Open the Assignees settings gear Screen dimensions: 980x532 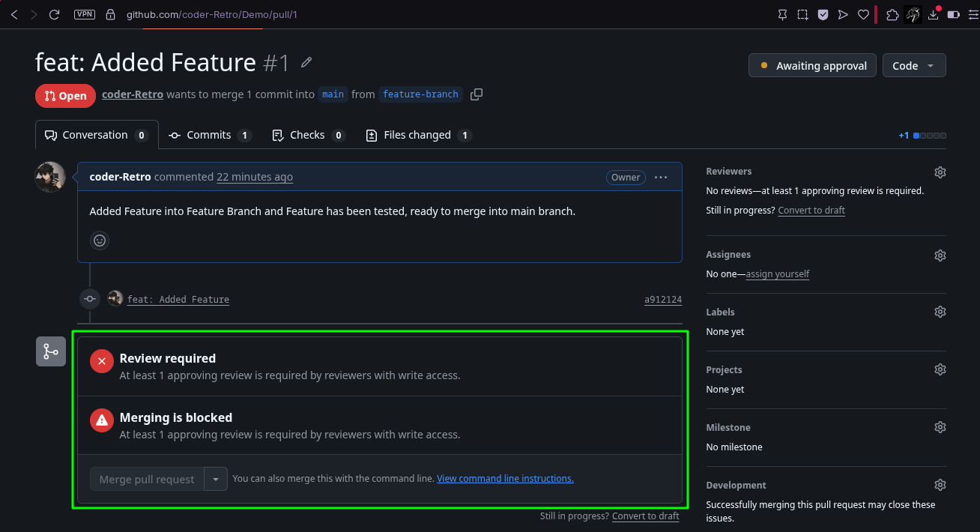pyautogui.click(x=940, y=255)
